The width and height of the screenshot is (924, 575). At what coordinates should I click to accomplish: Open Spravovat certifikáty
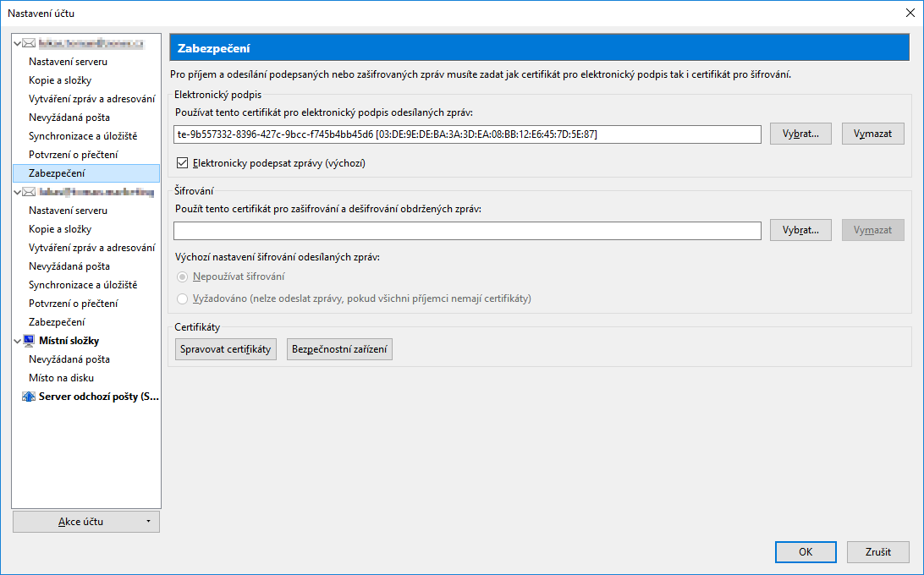coord(226,349)
